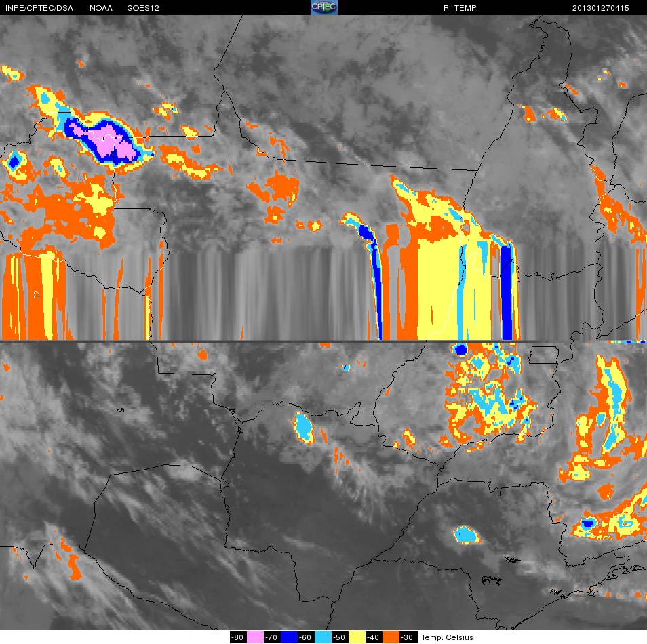Click the orange -40 to -30 legend swatch

point(391,637)
